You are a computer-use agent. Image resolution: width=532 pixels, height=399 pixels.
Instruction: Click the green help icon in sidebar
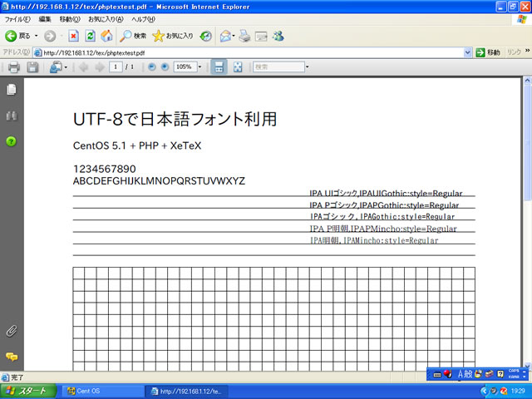(12, 141)
